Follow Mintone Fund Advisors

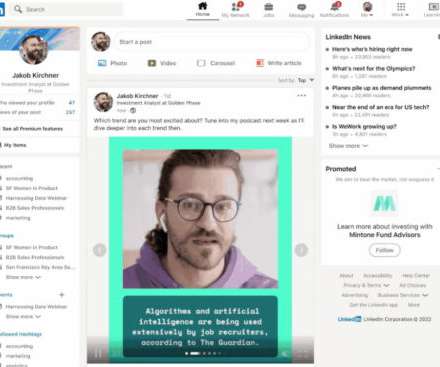click(384, 250)
